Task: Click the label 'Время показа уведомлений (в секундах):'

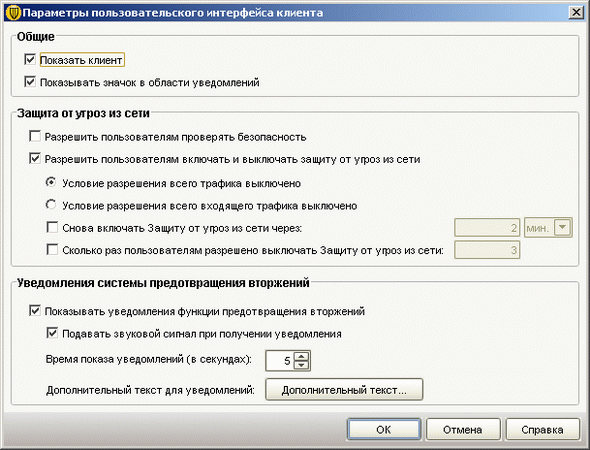Action: (149, 359)
